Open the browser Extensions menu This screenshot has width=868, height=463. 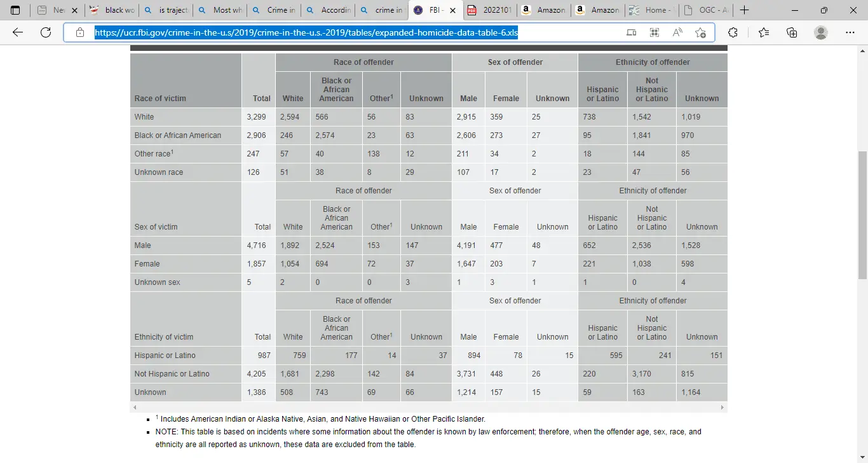pos(733,32)
